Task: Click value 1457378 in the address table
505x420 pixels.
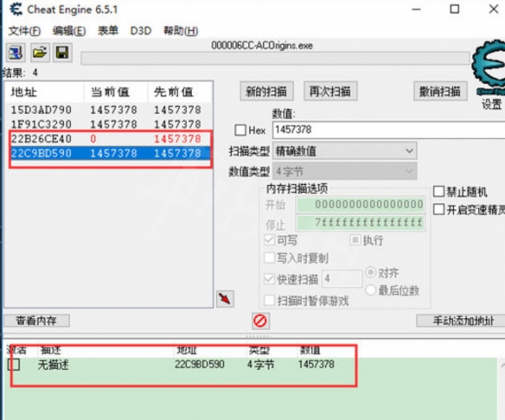Action: pyautogui.click(x=316, y=365)
